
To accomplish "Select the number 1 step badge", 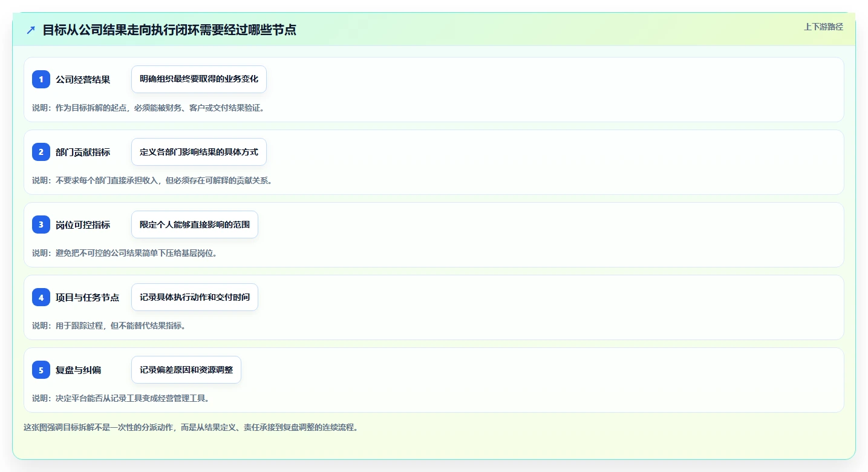I will point(41,79).
